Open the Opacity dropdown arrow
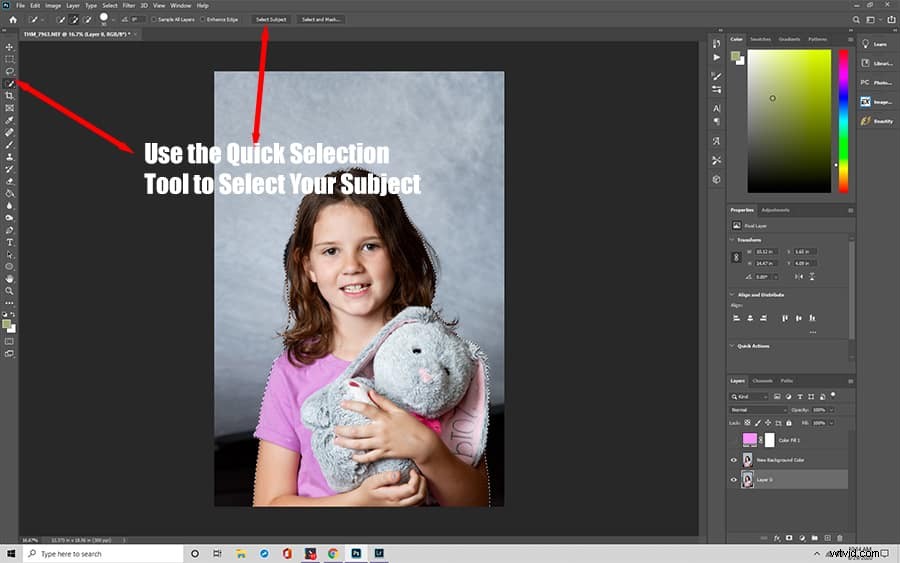Viewport: 900px width, 563px height. pyautogui.click(x=831, y=410)
